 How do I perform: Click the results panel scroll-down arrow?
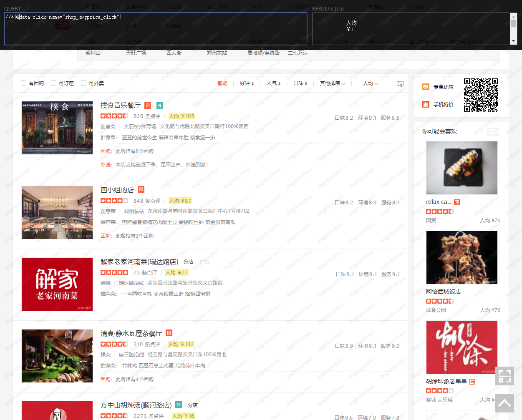[514, 41]
